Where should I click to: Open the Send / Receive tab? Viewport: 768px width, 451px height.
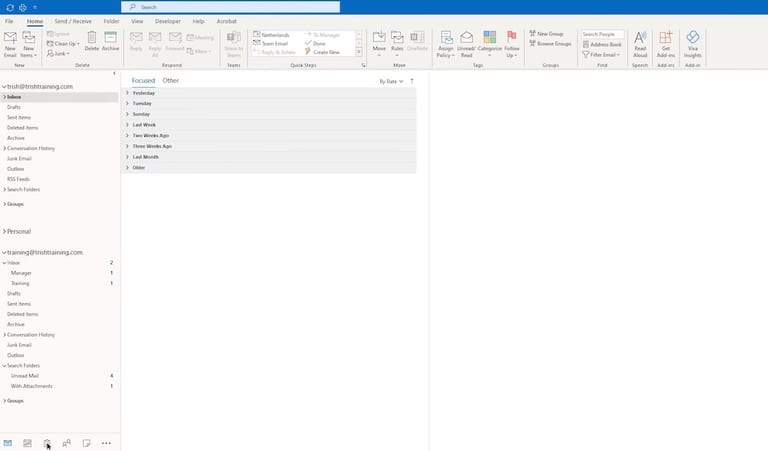(72, 21)
